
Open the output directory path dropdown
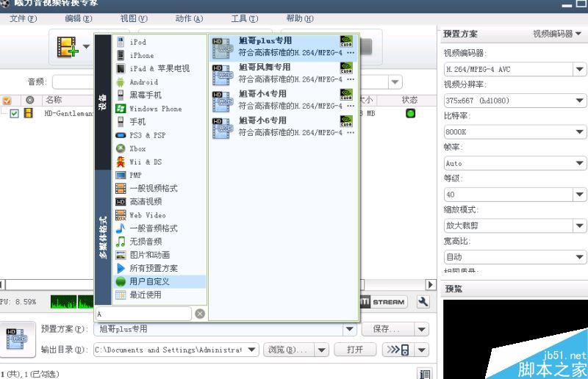click(x=251, y=350)
